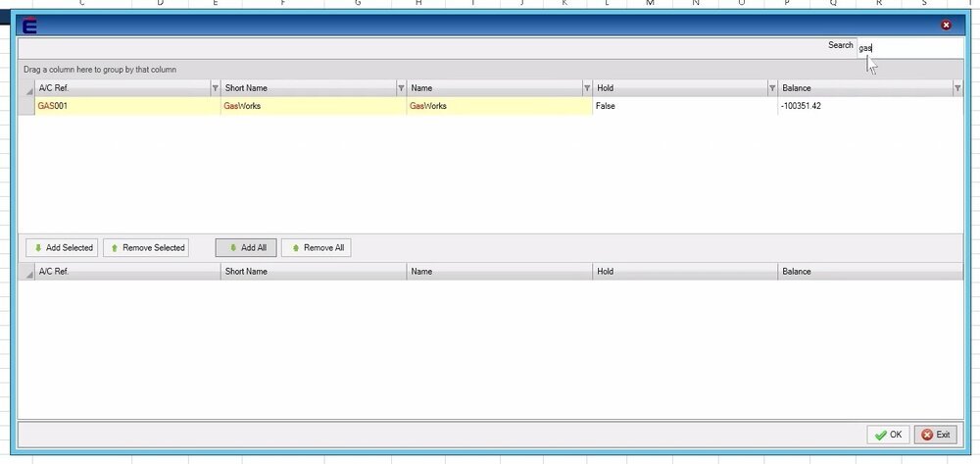Click the False Hold cell

coord(685,106)
